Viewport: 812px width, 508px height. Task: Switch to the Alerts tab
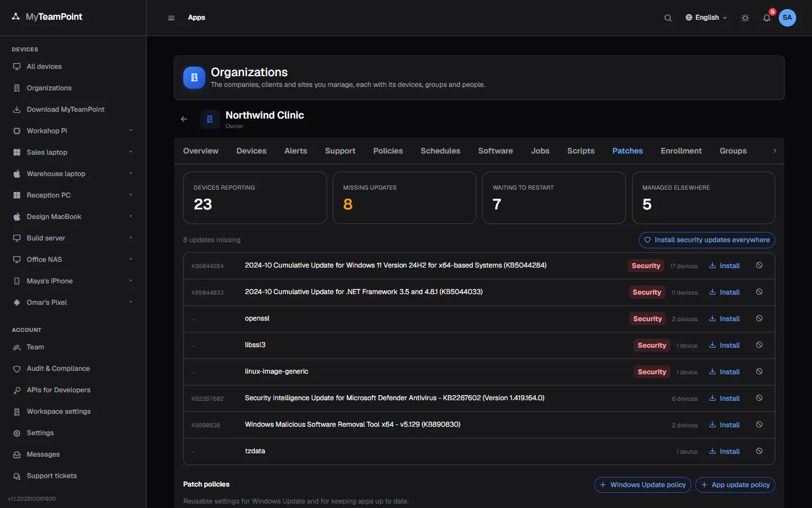click(295, 151)
